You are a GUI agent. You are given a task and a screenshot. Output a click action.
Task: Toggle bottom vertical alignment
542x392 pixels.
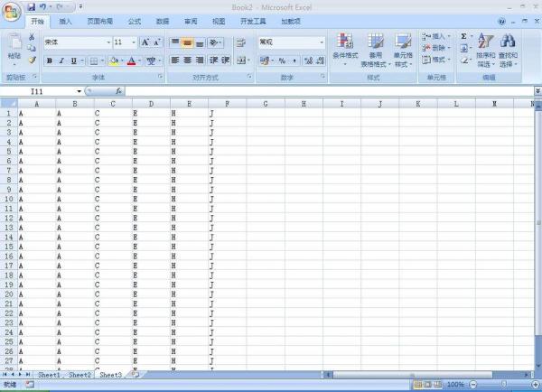[200, 42]
